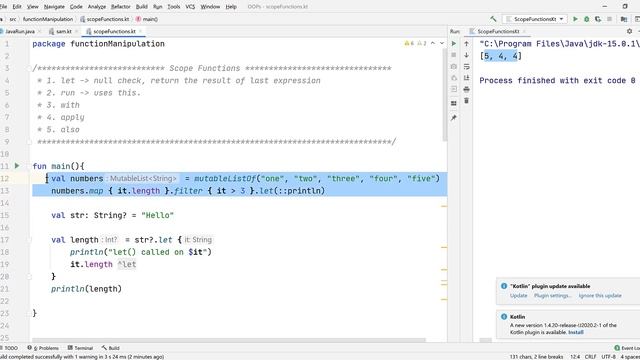Open the Help menu
640x360 pixels.
point(231,7)
